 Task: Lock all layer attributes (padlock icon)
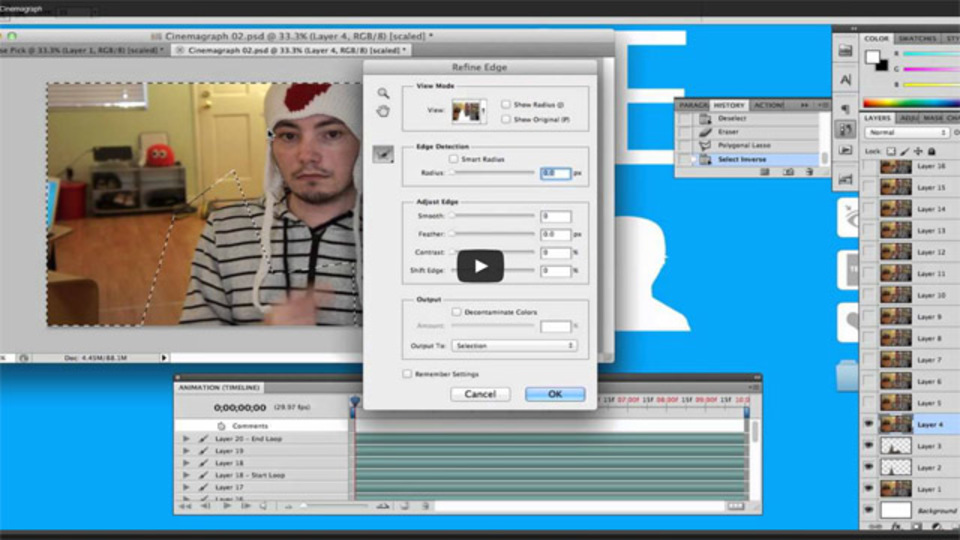point(931,151)
